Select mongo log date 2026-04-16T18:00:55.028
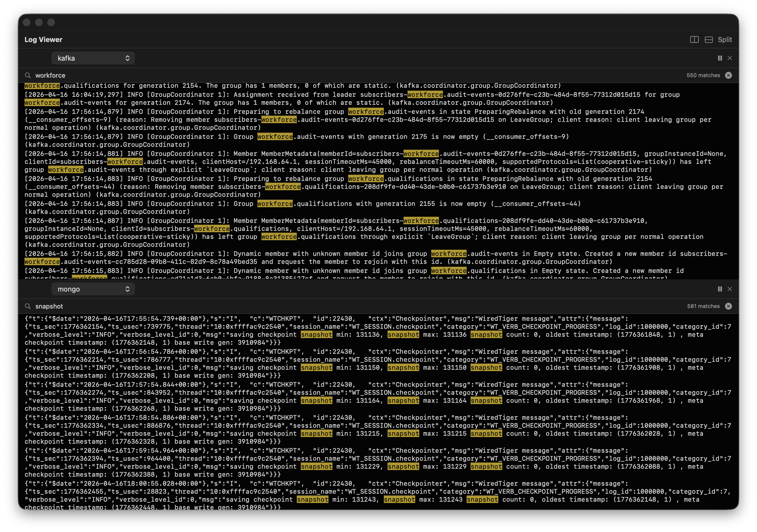Viewport: 757px width, 532px height. click(130, 484)
